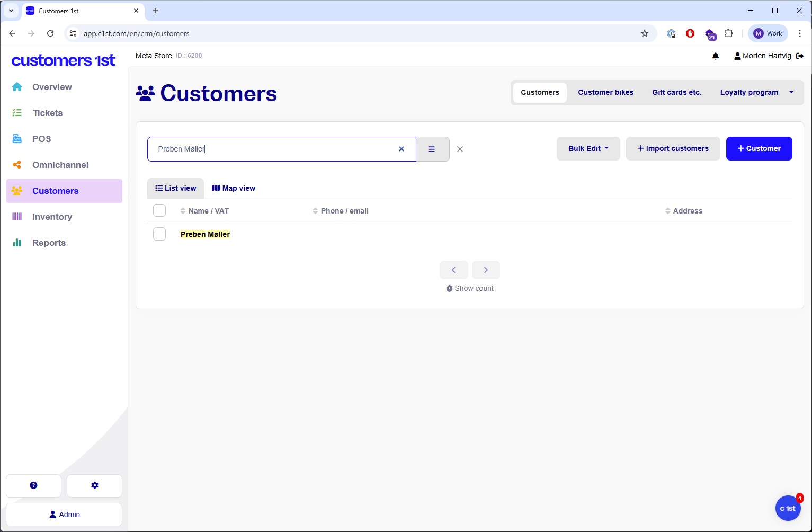The height and width of the screenshot is (532, 812).
Task: Open Reports section
Action: (x=64, y=243)
